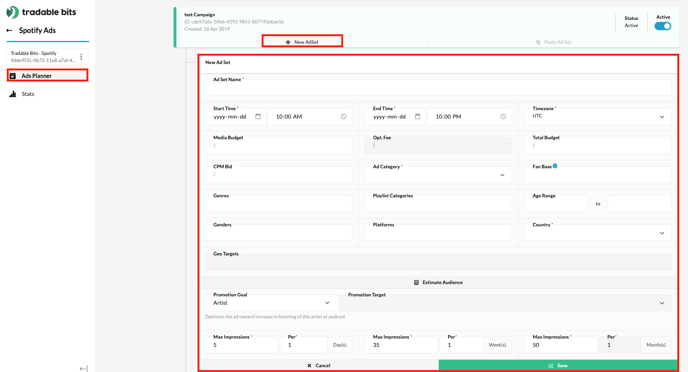Click the Fan Base field
688x372 pixels.
598,175
